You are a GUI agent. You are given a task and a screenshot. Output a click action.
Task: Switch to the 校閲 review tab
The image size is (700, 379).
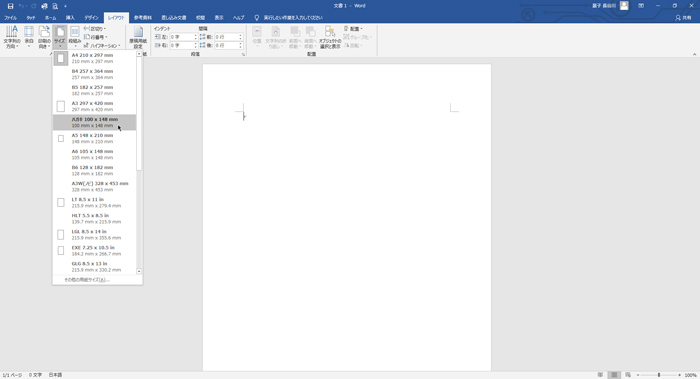[200, 18]
